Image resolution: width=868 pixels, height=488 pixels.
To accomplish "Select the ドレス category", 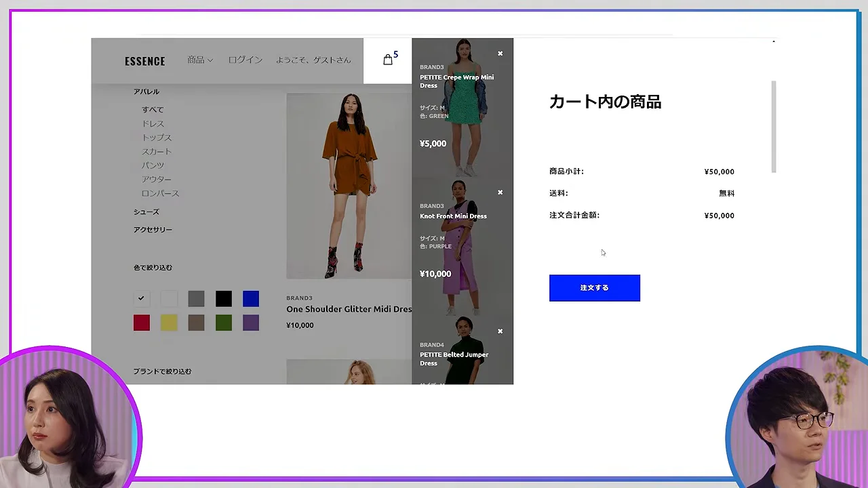I will tap(153, 124).
